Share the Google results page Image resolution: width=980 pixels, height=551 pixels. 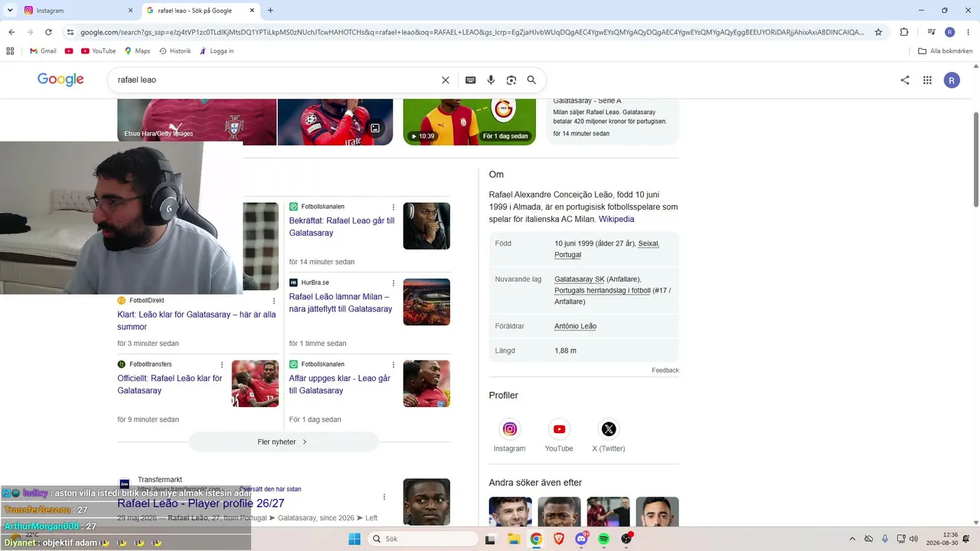tap(905, 80)
